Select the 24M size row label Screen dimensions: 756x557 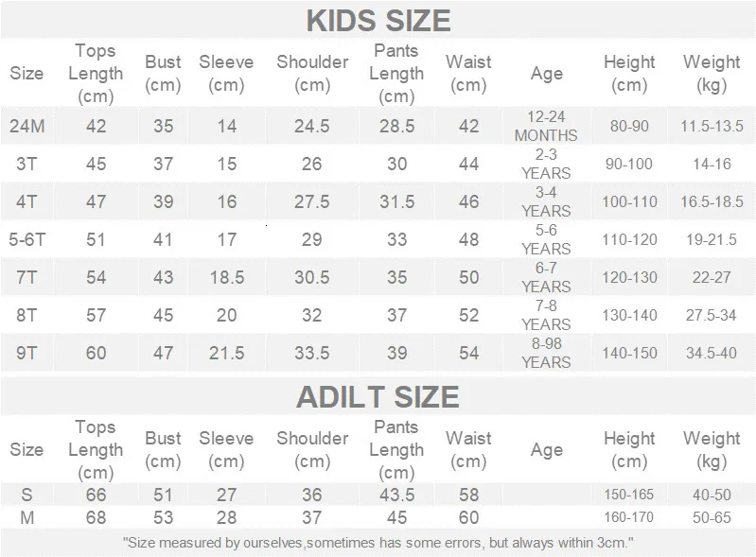(x=26, y=126)
